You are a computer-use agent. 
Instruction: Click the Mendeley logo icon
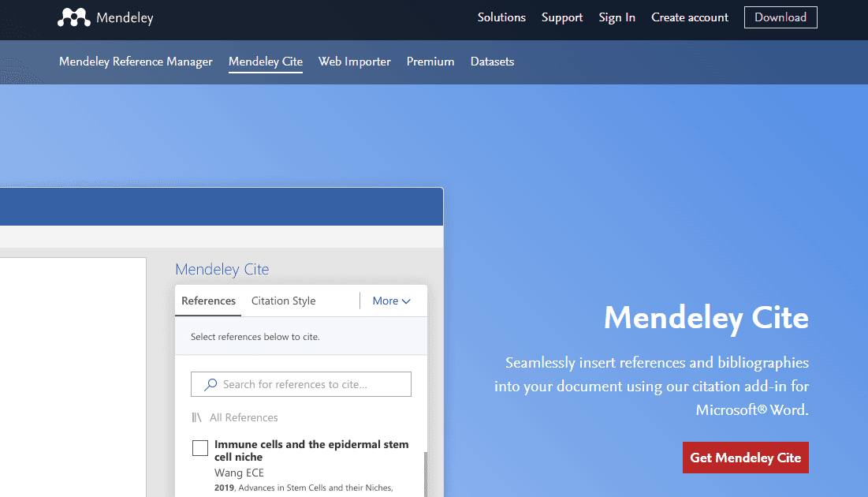click(73, 17)
